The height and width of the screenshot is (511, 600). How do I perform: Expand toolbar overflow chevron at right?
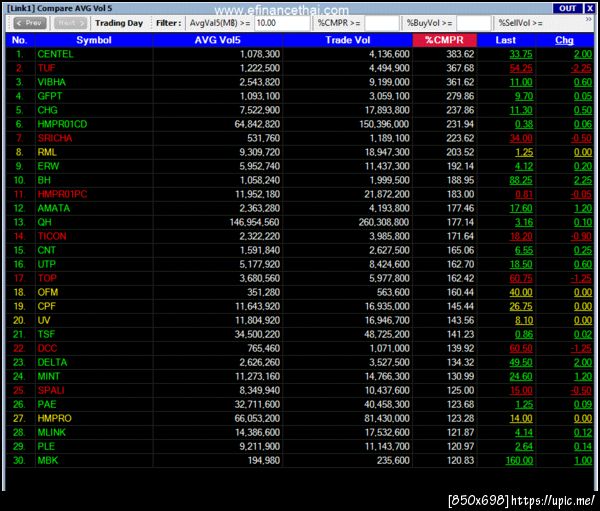589,19
